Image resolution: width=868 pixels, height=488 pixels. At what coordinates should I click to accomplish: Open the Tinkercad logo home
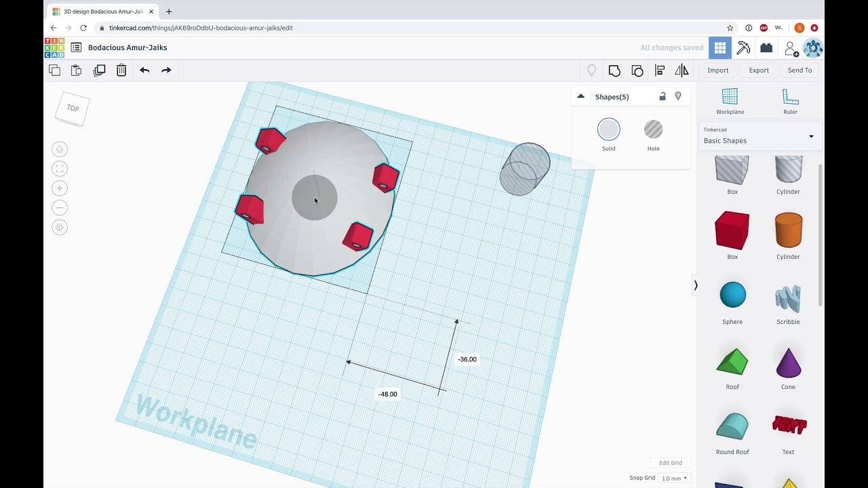[x=54, y=47]
